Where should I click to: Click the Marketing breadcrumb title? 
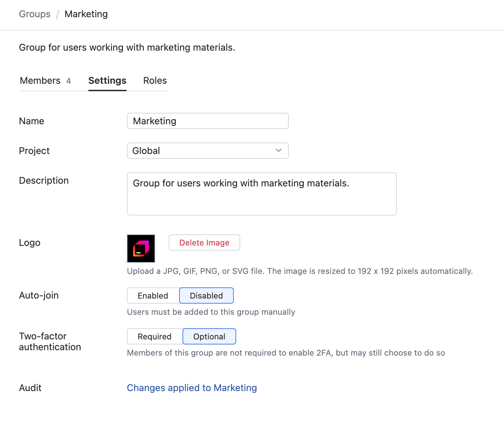click(86, 14)
